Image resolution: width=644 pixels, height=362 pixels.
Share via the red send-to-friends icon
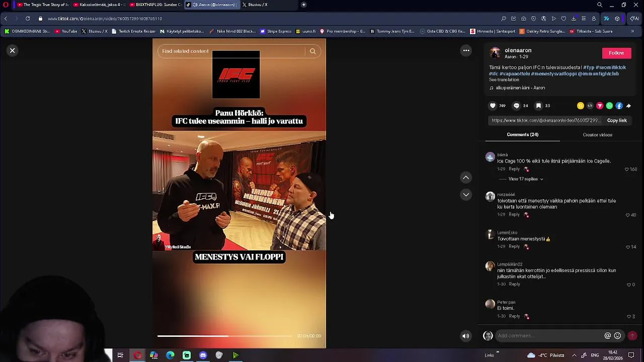pyautogui.click(x=600, y=106)
